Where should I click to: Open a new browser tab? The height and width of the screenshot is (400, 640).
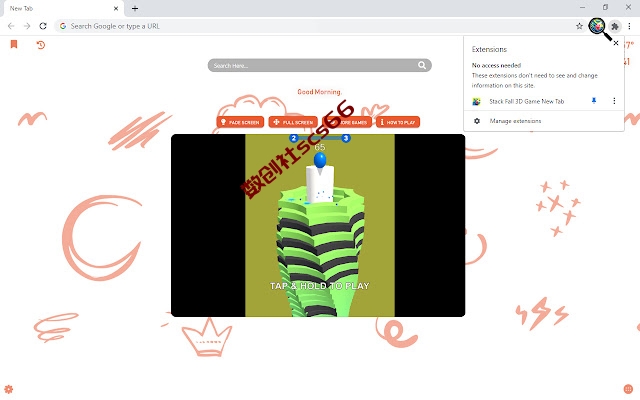click(x=135, y=8)
